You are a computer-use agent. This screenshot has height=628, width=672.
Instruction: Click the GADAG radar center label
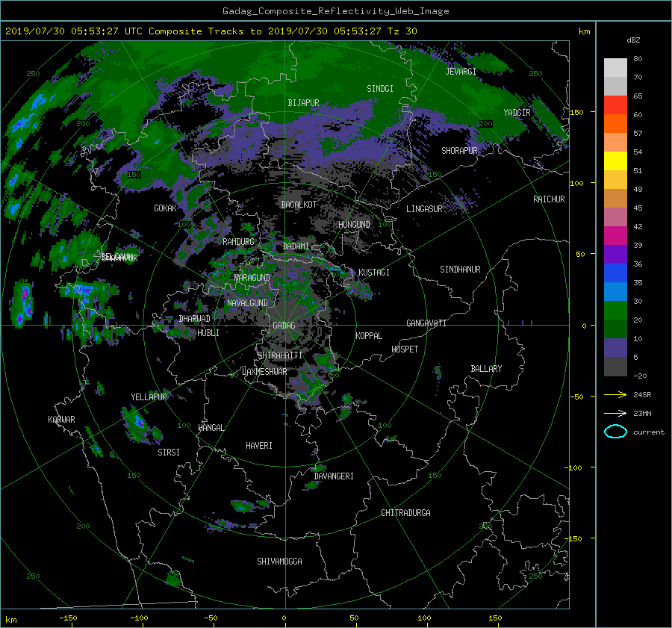[x=284, y=326]
